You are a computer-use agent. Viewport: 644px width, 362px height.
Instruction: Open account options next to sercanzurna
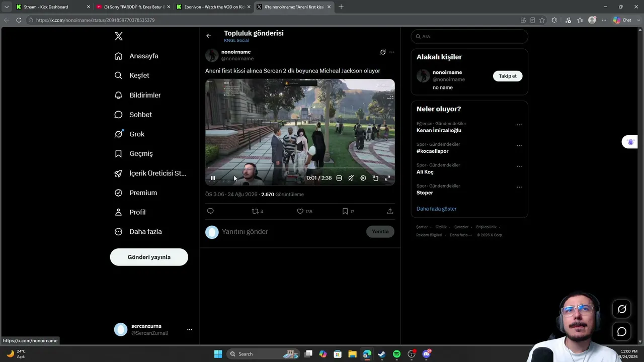point(190,330)
